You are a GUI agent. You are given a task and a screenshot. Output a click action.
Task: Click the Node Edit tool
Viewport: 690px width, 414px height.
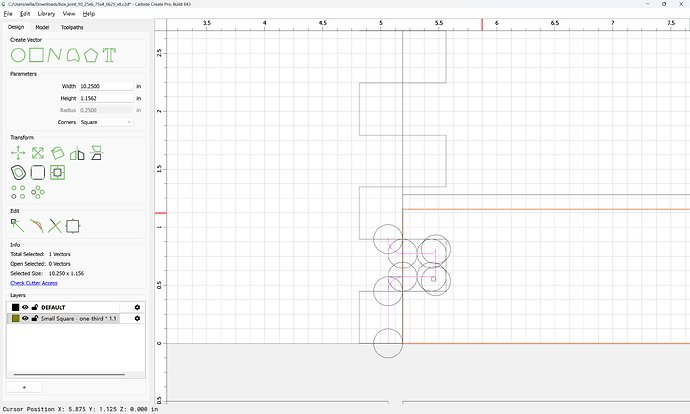coord(18,226)
